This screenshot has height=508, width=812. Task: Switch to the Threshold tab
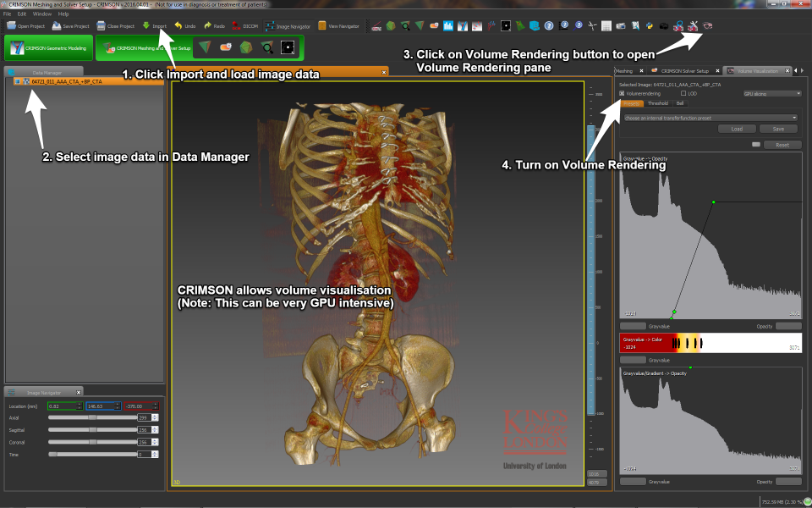(657, 103)
